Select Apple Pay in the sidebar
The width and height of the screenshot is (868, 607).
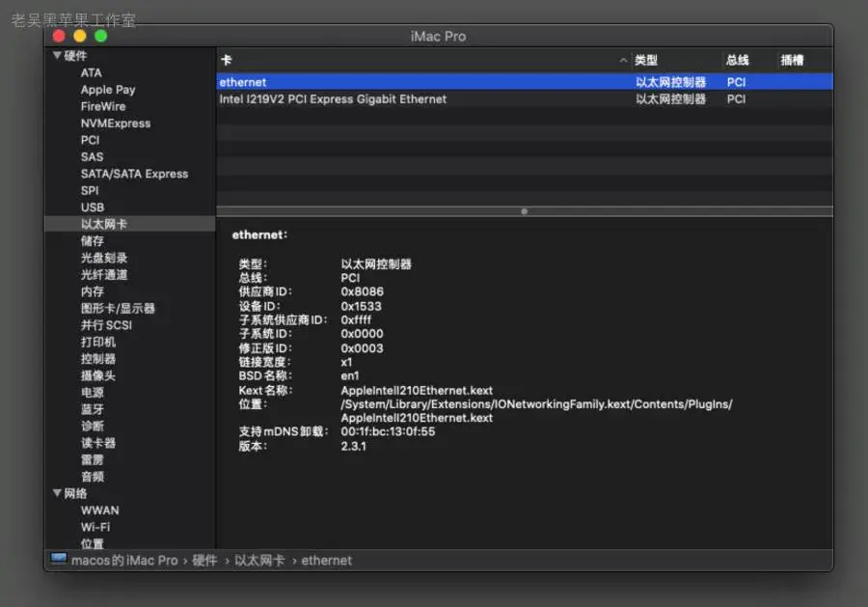[108, 90]
